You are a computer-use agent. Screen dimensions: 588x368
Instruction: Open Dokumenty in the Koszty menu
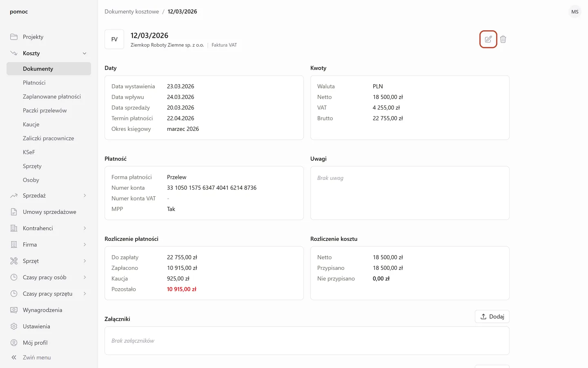click(x=49, y=69)
